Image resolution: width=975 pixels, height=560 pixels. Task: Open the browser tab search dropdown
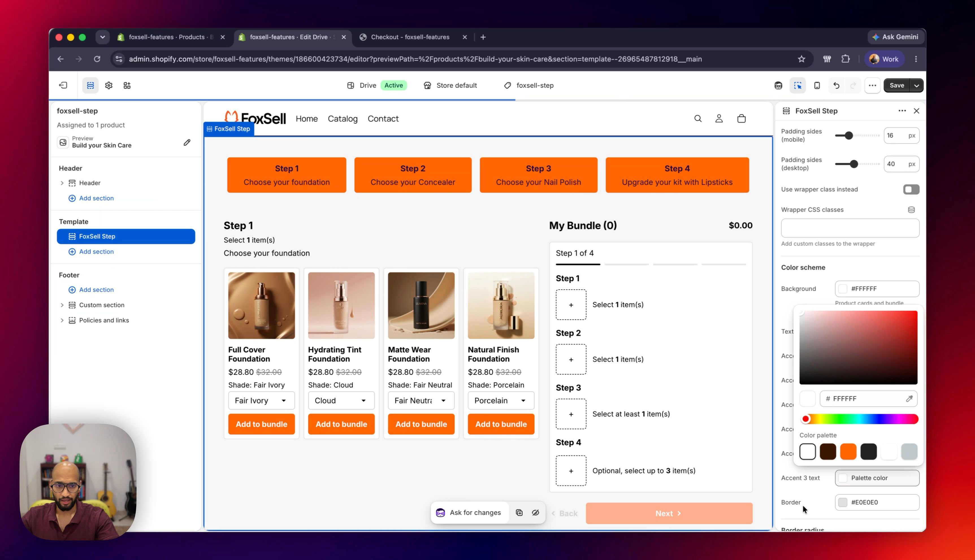pos(102,37)
